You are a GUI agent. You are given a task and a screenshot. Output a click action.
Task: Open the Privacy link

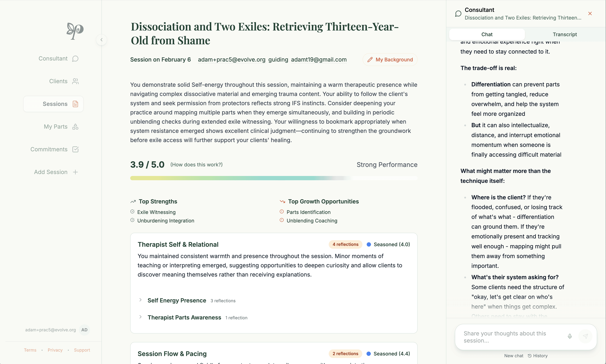(x=55, y=350)
